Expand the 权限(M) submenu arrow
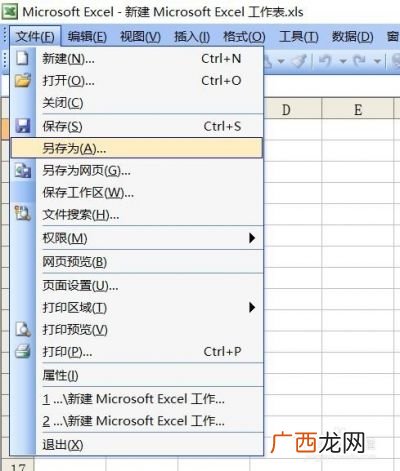 click(x=252, y=238)
